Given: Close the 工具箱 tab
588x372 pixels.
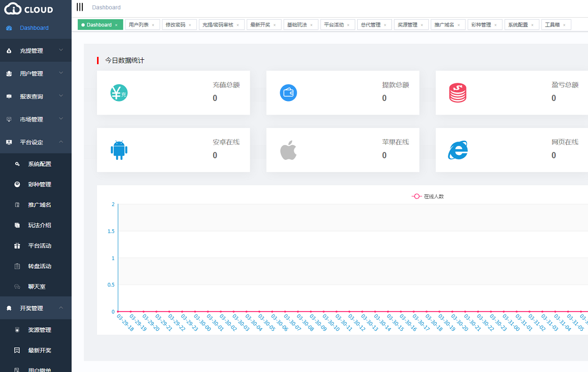Looking at the screenshot, I should [x=564, y=25].
